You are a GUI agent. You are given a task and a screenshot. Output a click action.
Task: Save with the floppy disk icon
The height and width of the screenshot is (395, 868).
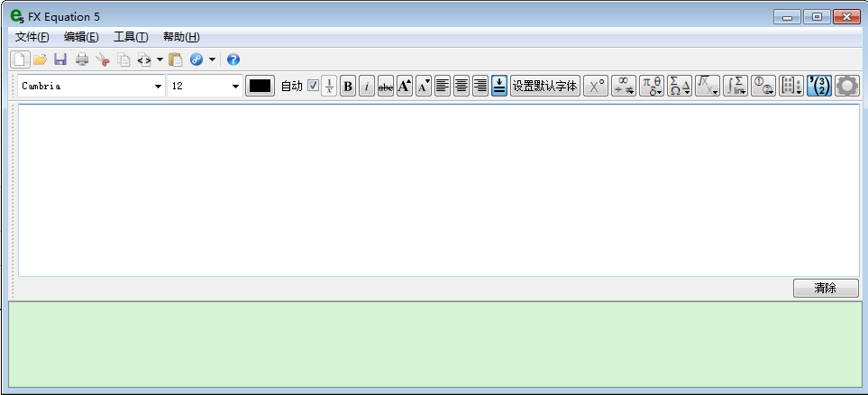tap(60, 60)
